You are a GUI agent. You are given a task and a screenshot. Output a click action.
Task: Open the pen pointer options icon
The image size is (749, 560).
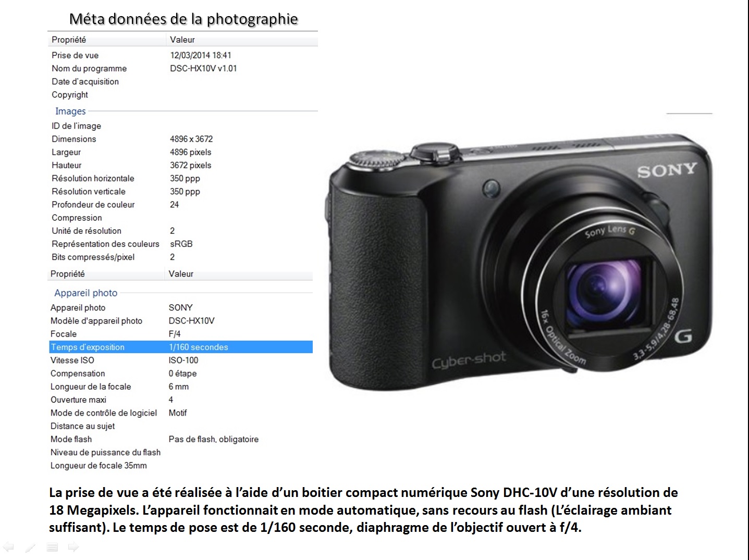30,547
